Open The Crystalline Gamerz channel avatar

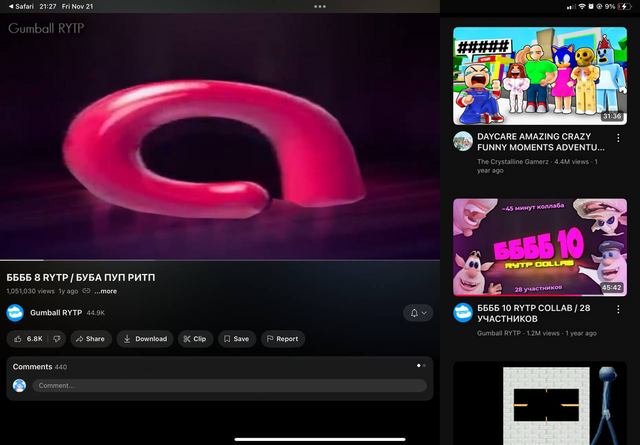[x=463, y=141]
